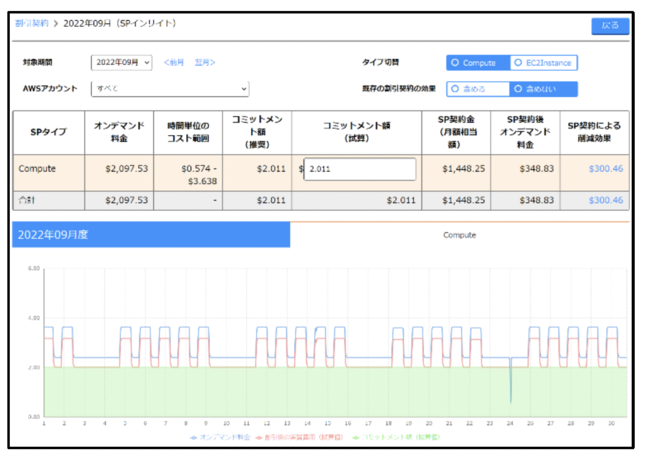Go to next month via 翌月 link

tap(204, 63)
